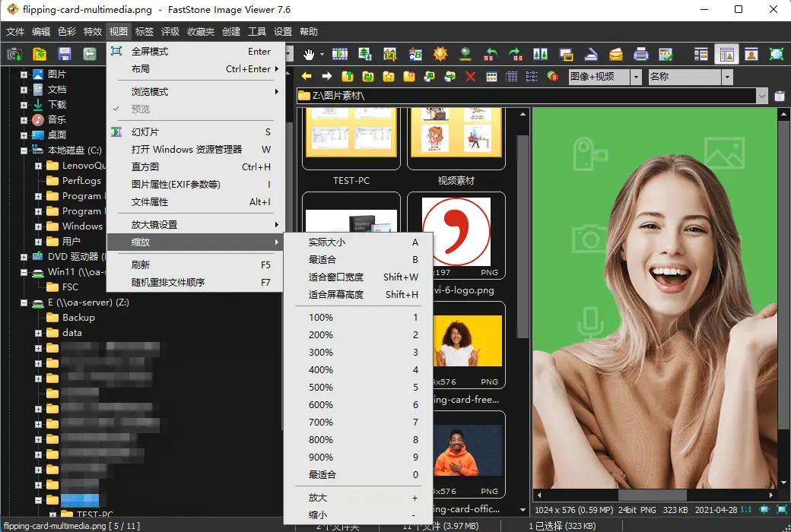Click the red X delete icon
Screen dimensions: 791x532
(x=470, y=77)
